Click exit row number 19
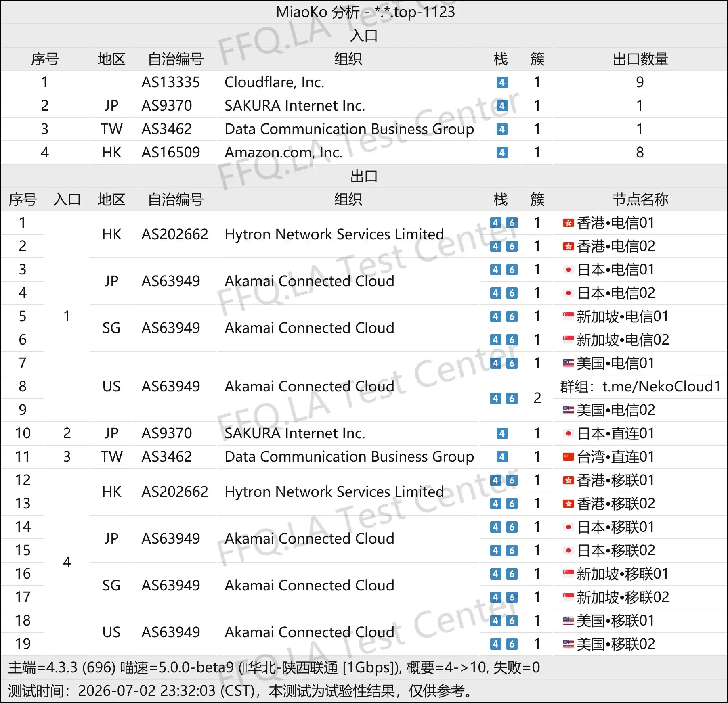This screenshot has width=728, height=703. [23, 644]
